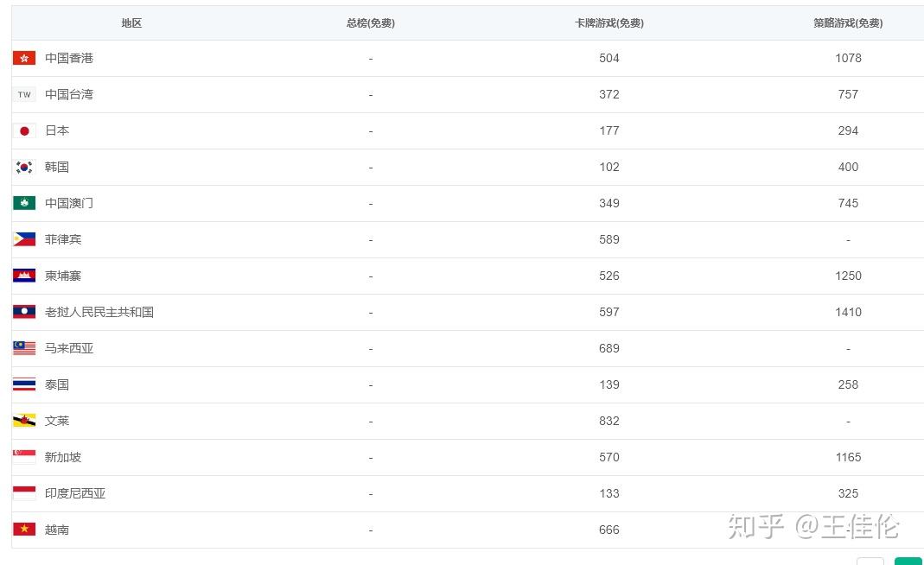Select the Indonesia flag icon
924x565 pixels.
click(x=24, y=493)
